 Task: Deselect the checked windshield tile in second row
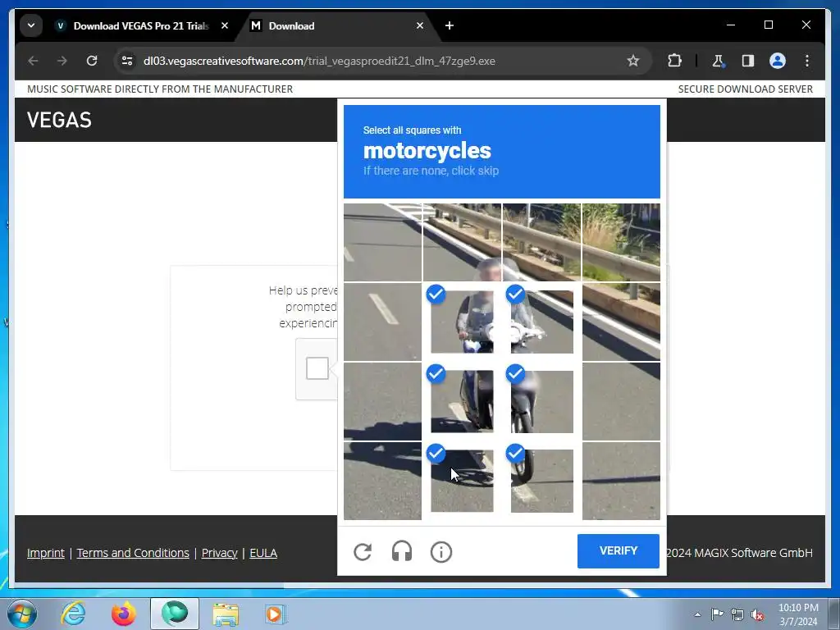click(541, 322)
